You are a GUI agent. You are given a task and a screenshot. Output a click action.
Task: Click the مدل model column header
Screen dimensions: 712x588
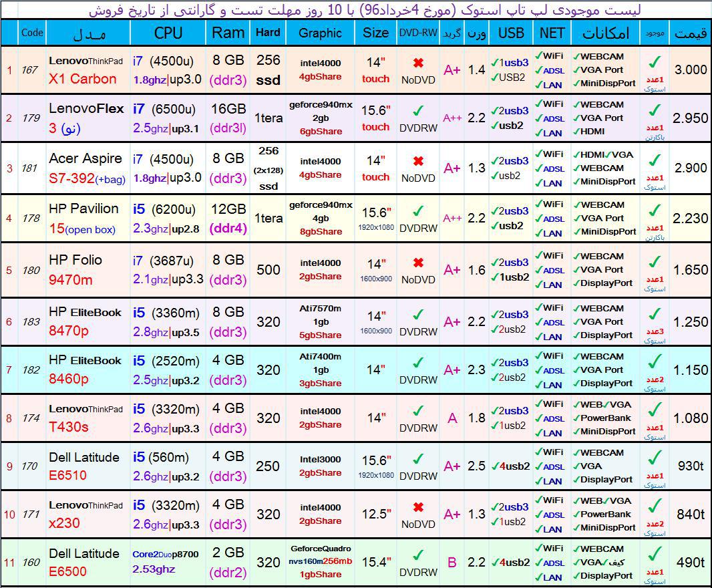point(89,33)
